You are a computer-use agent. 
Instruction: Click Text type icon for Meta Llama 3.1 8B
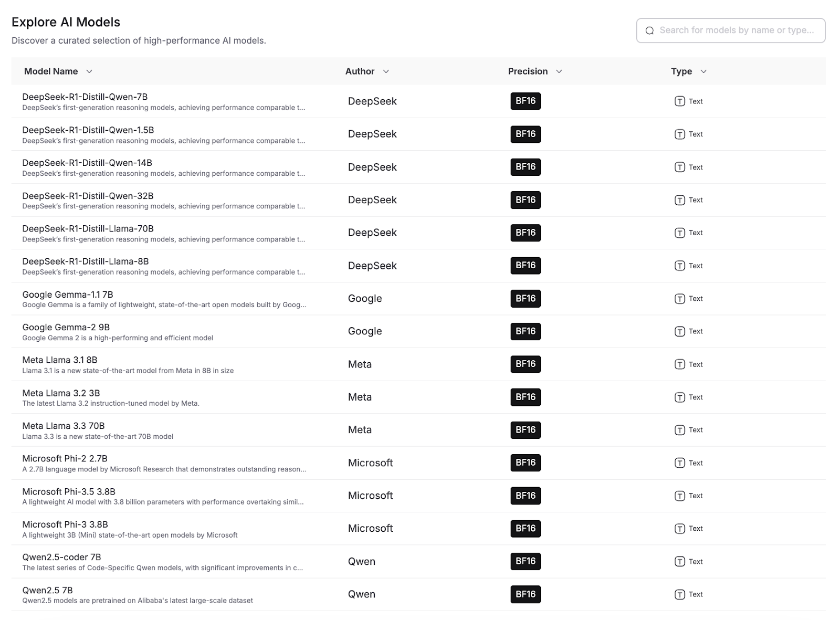tap(679, 364)
